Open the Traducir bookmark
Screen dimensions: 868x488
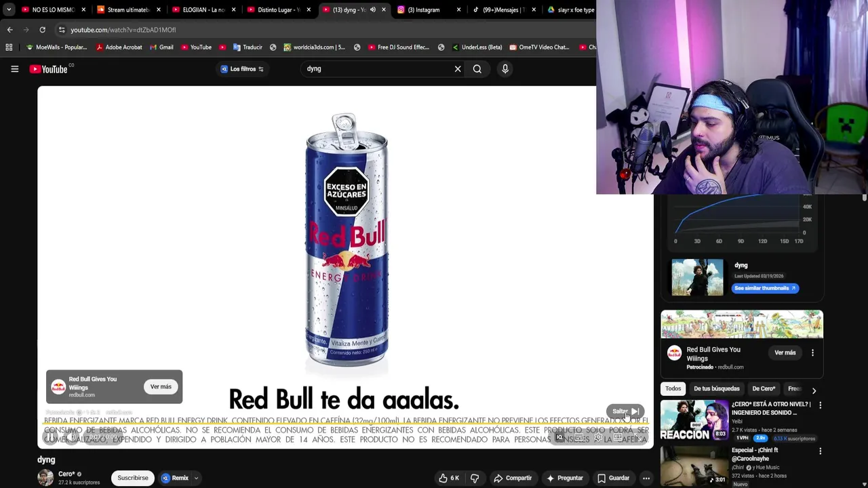[248, 47]
